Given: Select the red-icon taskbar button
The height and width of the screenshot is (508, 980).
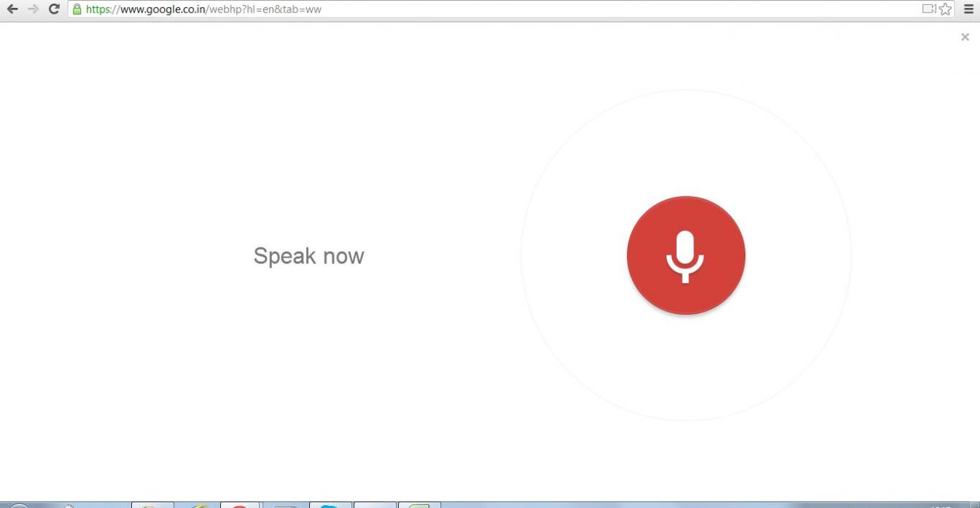Looking at the screenshot, I should click(x=240, y=505).
